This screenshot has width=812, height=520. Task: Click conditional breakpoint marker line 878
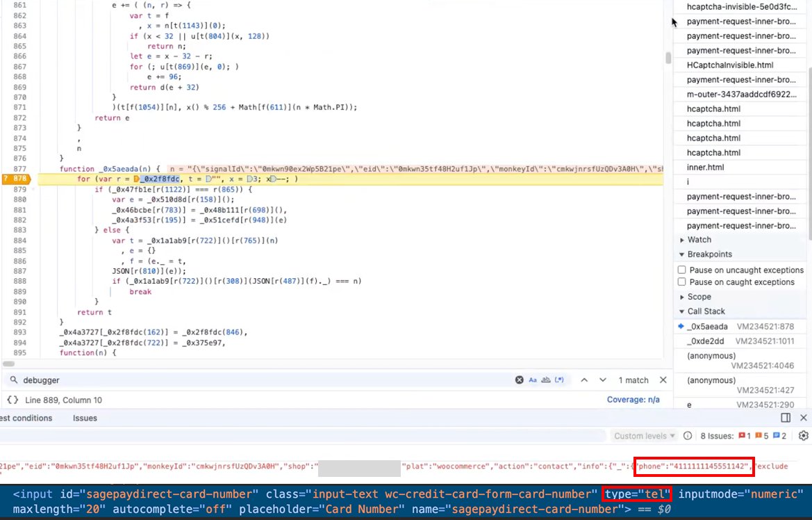click(x=17, y=179)
